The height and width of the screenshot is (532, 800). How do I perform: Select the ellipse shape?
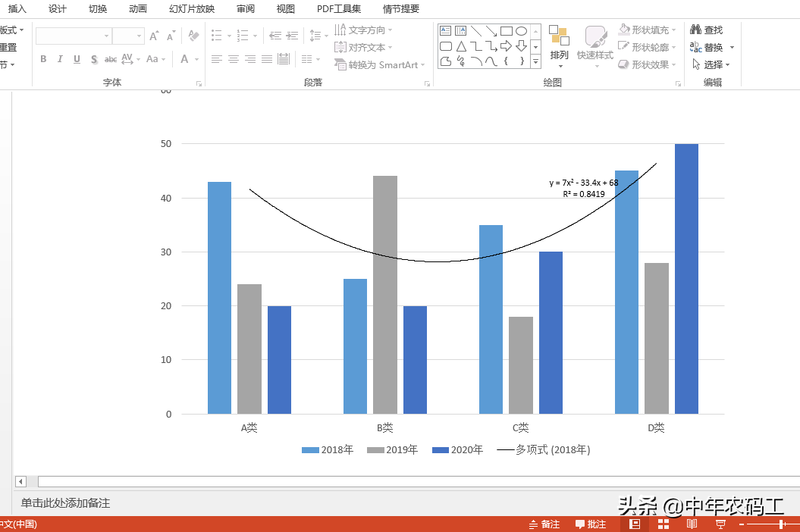point(521,30)
